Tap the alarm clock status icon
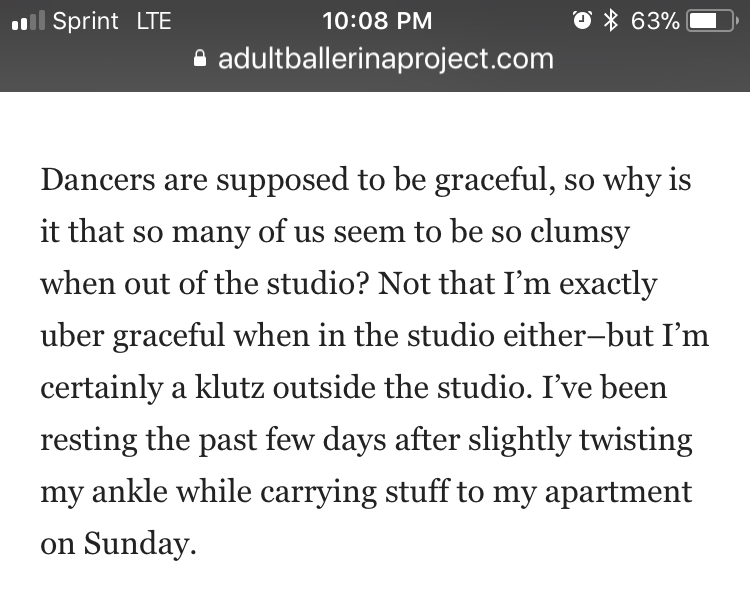The image size is (750, 597). [x=581, y=20]
